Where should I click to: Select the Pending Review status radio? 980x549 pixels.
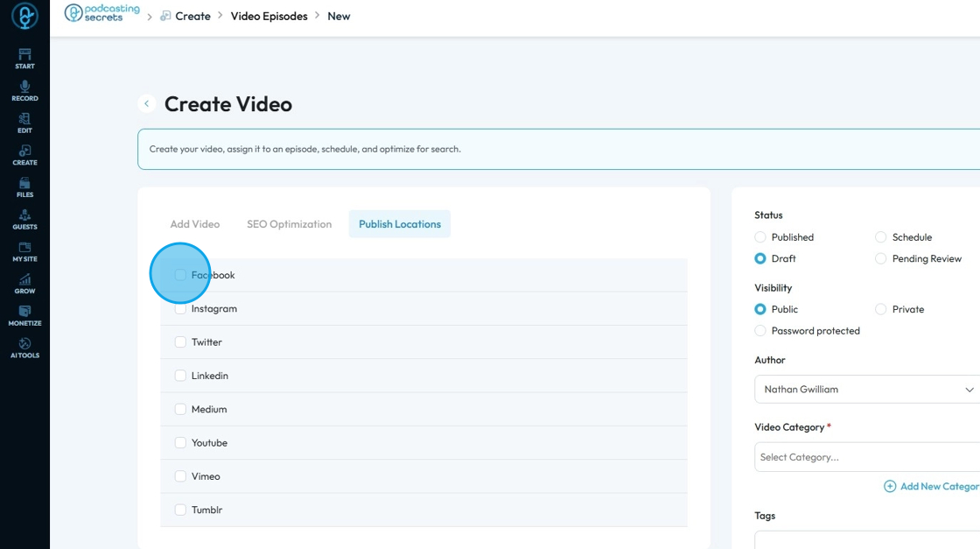point(880,259)
